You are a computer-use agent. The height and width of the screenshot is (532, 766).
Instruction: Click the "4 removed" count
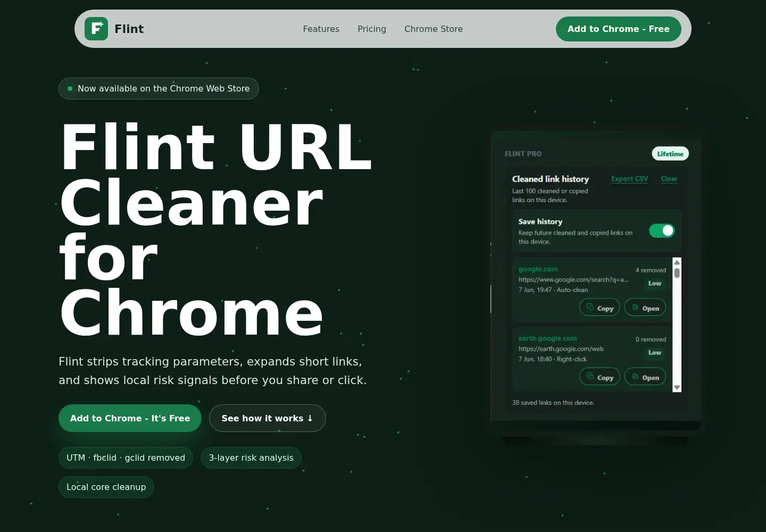[651, 270]
